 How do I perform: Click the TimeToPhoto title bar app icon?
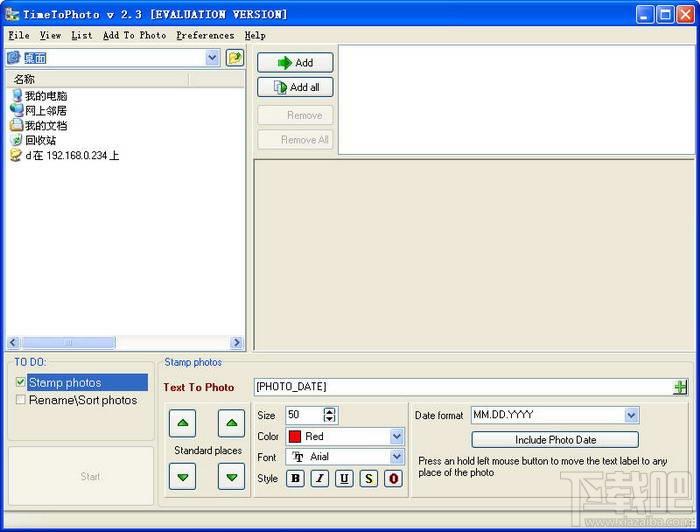point(12,14)
